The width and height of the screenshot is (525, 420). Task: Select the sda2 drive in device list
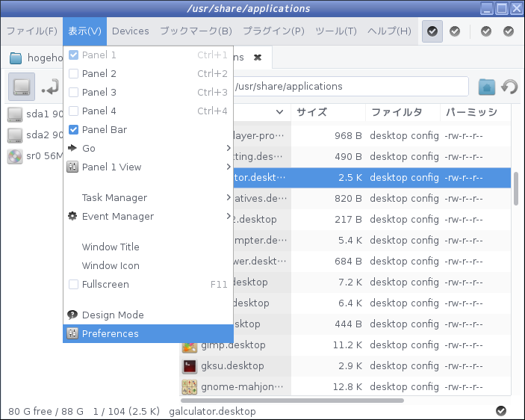tap(35, 135)
